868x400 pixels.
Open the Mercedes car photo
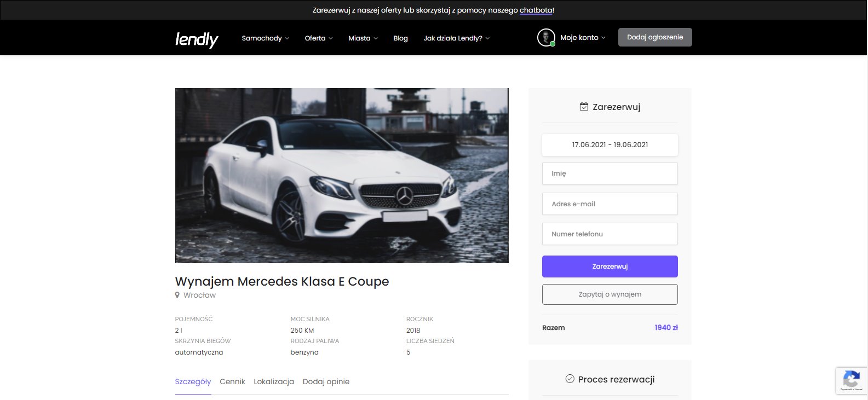pyautogui.click(x=342, y=175)
